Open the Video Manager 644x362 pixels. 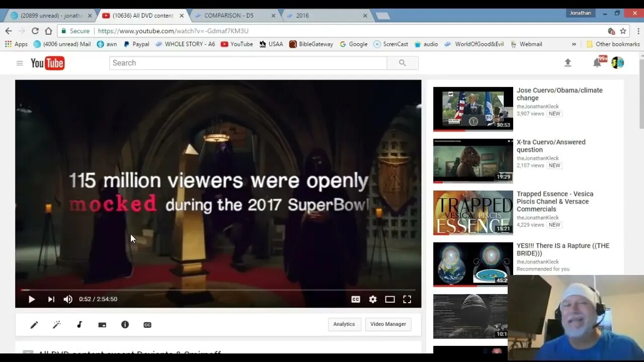[388, 324]
